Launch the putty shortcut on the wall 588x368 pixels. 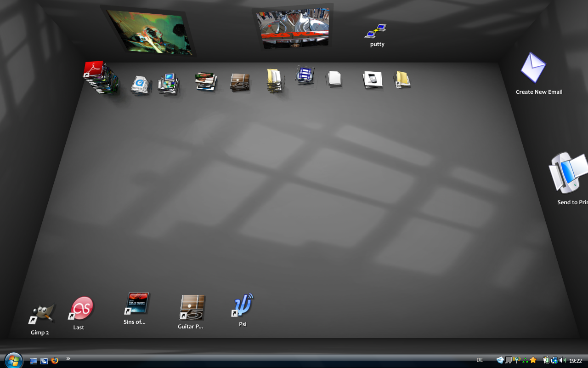376,31
